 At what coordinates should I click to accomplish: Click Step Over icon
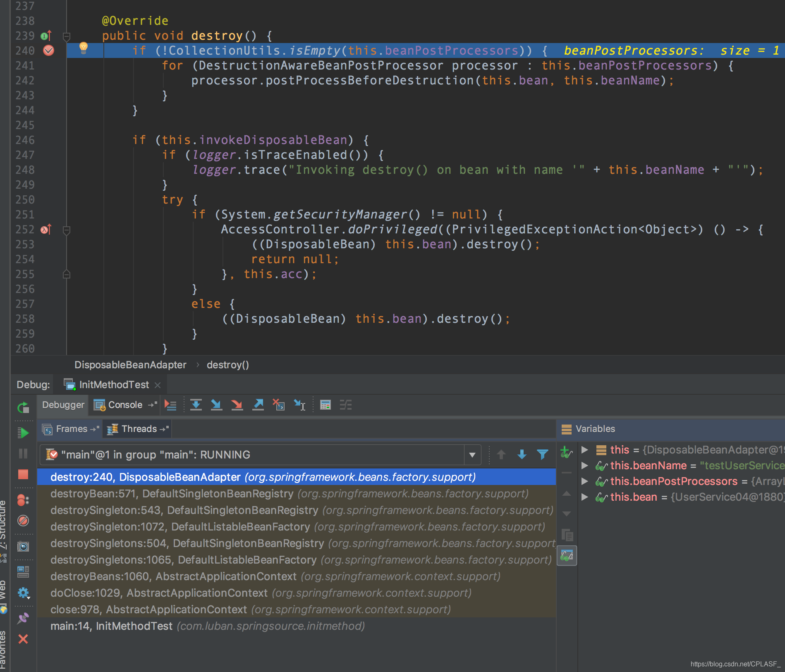(x=196, y=405)
